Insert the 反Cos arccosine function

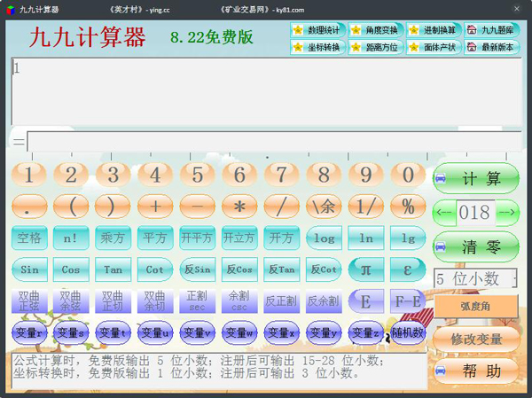coord(239,269)
